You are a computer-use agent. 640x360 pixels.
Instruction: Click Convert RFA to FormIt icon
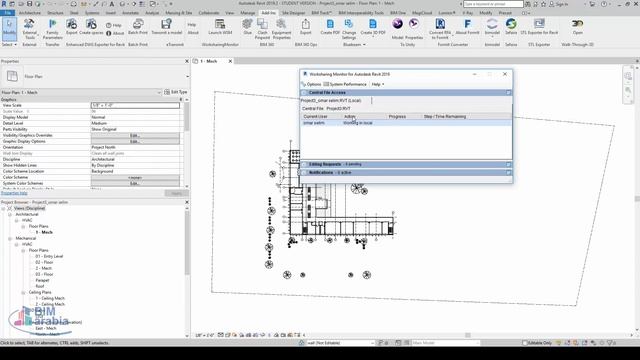[440, 28]
